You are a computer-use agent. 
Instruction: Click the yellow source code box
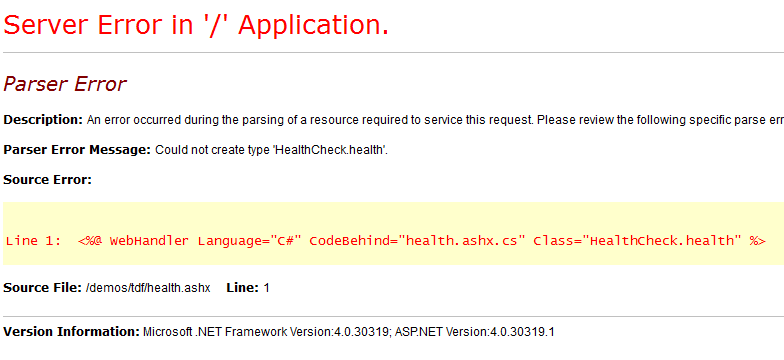(x=394, y=234)
